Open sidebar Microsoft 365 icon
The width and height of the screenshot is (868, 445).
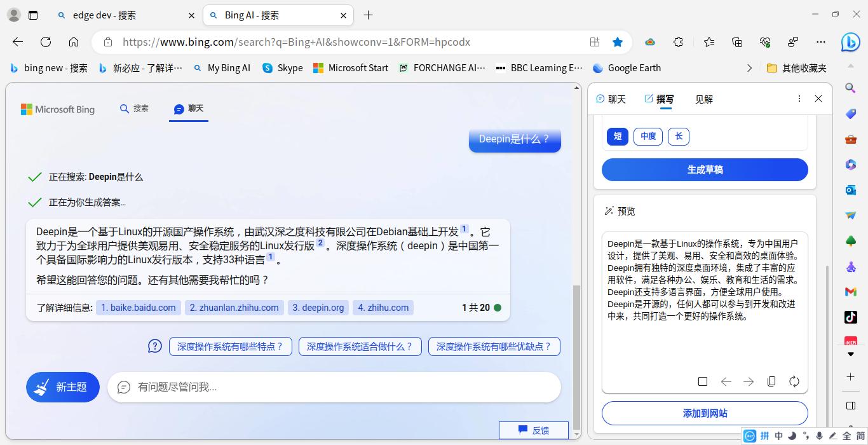[851, 165]
